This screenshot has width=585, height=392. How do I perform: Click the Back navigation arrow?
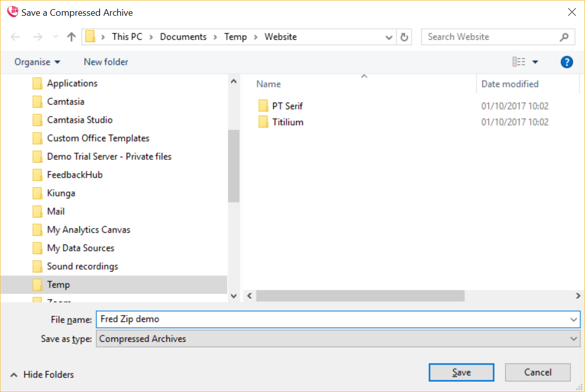(x=15, y=37)
